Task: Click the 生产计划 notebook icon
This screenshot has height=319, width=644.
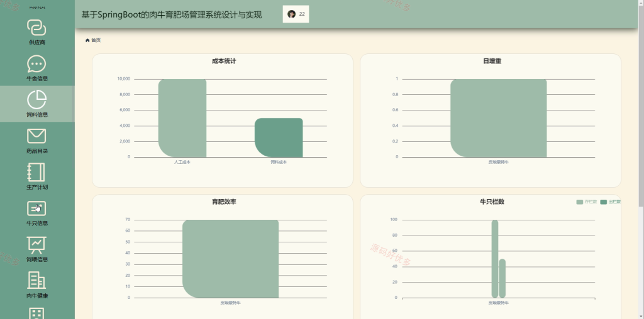Action: click(36, 172)
